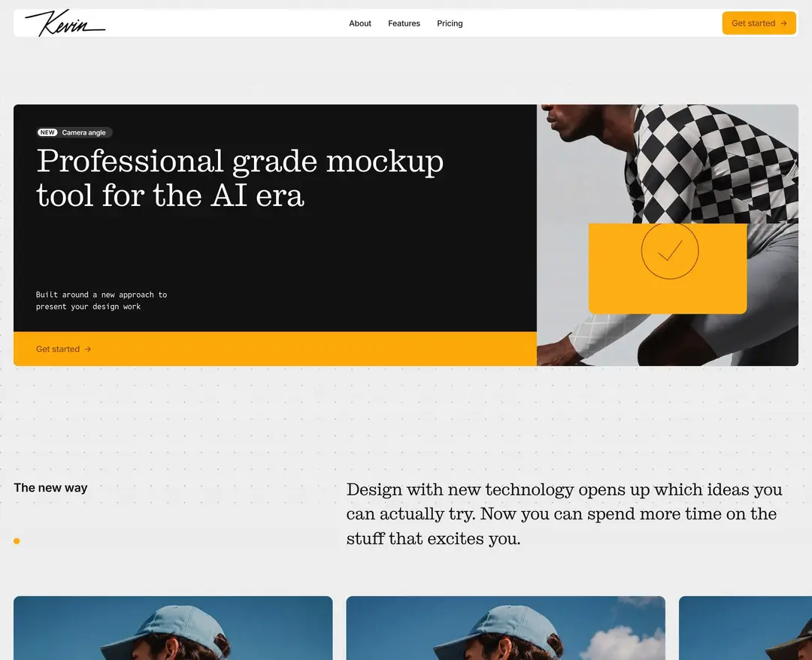Click the Camera angle tag label

coord(84,132)
